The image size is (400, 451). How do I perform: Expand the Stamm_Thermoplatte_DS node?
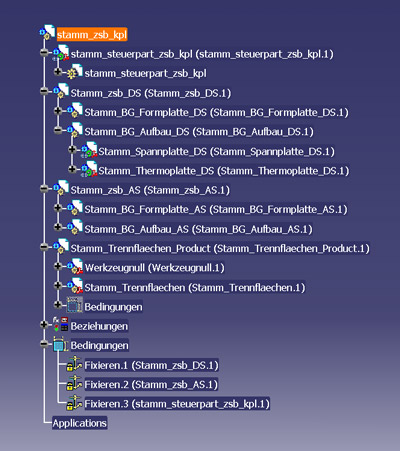(x=72, y=169)
